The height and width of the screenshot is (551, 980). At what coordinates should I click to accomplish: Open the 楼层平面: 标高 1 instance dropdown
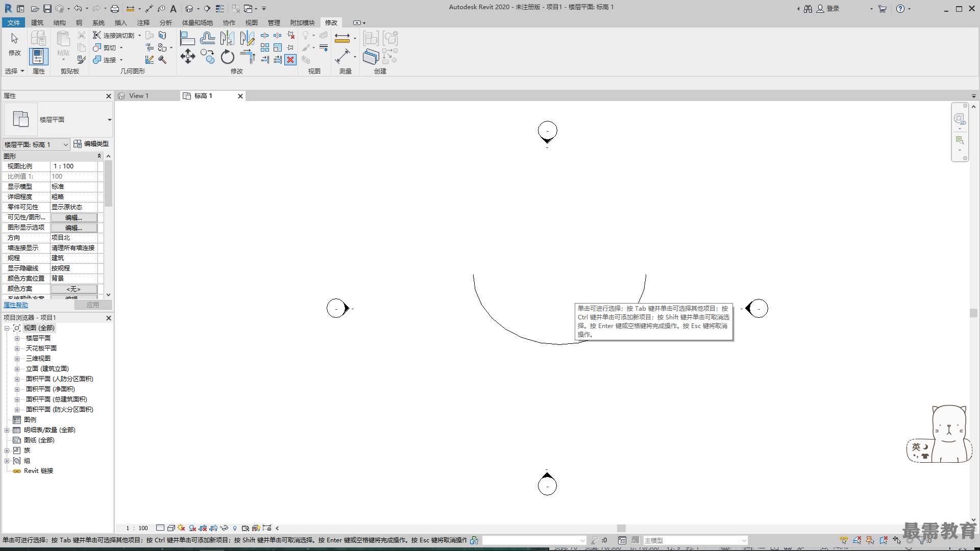36,145
